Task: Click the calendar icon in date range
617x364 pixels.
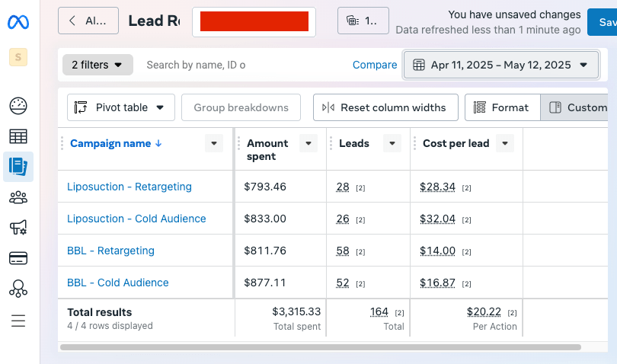Action: 419,65
